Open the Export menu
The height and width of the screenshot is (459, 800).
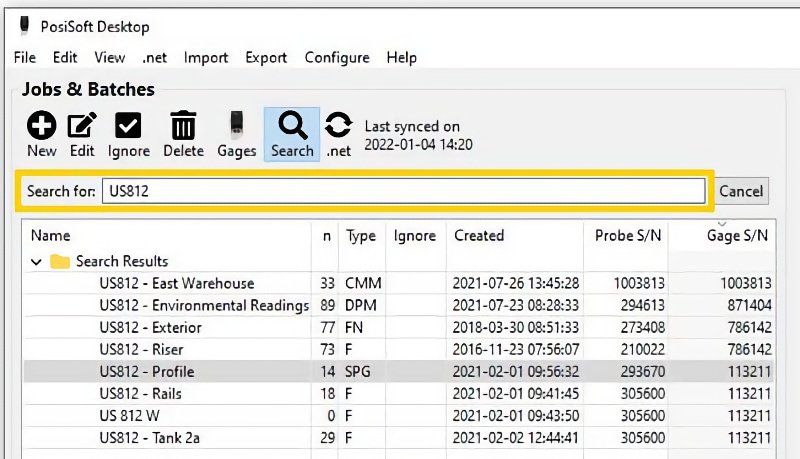(266, 58)
